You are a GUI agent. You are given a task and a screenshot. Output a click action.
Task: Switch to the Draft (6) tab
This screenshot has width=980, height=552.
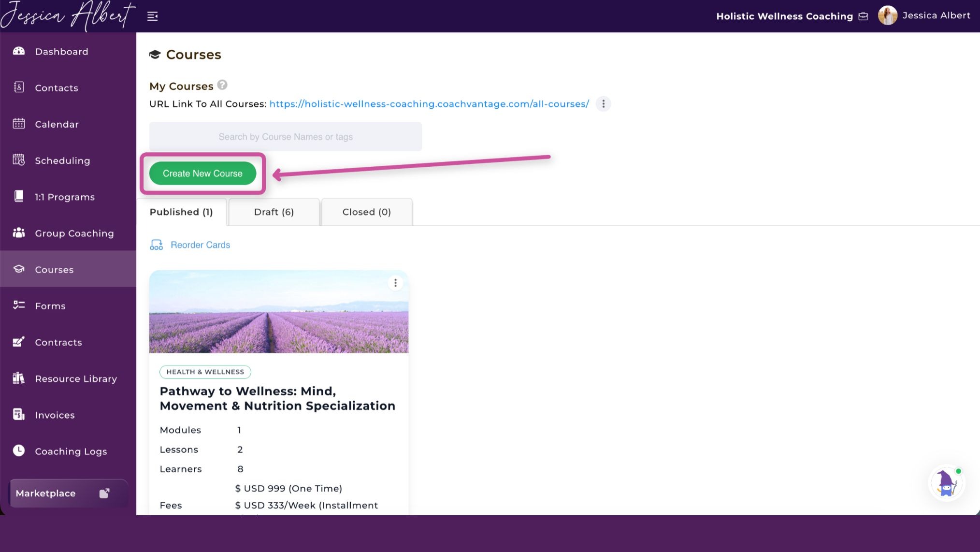(274, 212)
